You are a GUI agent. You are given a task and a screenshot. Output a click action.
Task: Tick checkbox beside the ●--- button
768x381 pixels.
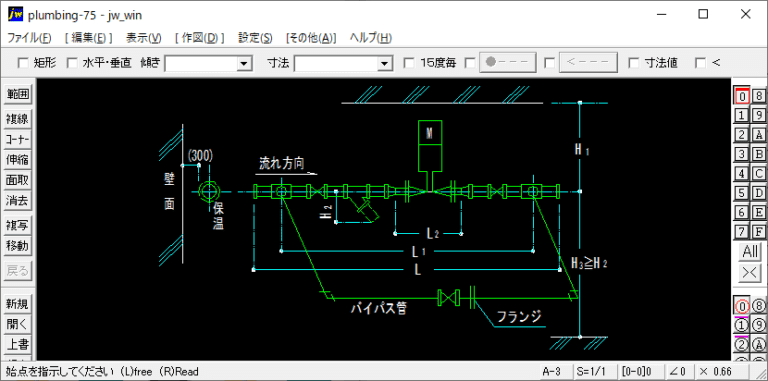click(470, 63)
